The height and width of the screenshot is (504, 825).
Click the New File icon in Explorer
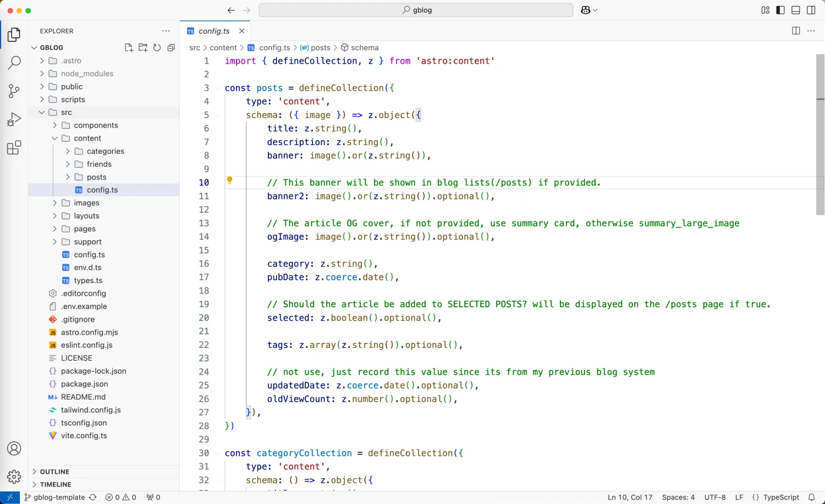click(129, 48)
